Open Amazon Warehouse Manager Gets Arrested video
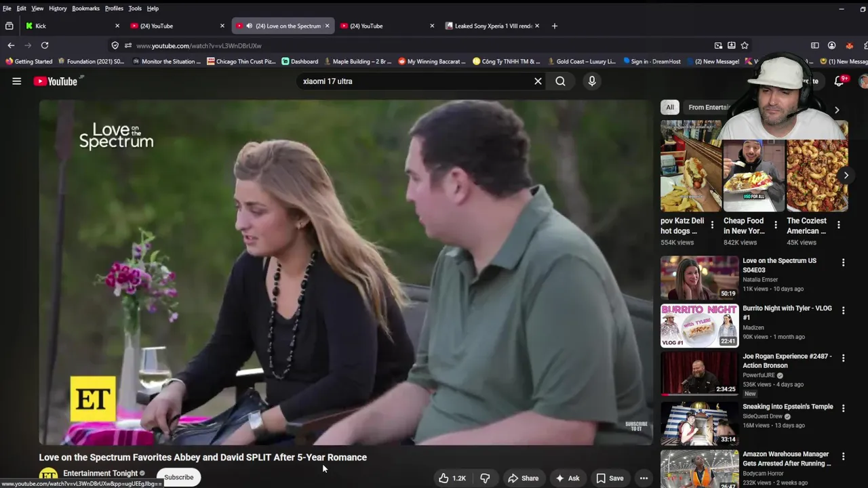This screenshot has width=868, height=488. point(699,469)
